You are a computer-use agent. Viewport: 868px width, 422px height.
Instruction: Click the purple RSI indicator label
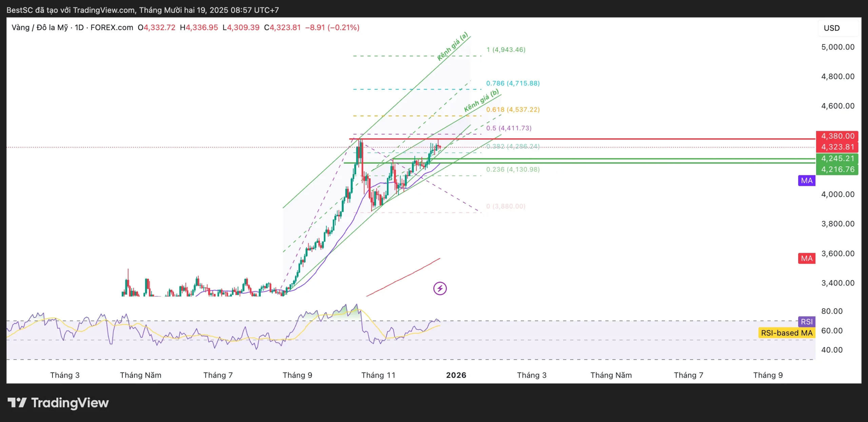(x=807, y=322)
